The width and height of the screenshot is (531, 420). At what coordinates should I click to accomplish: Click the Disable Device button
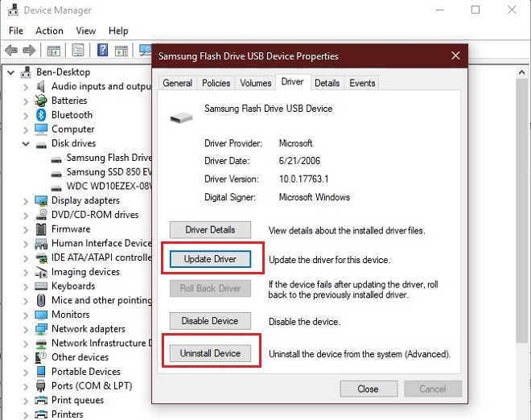point(210,321)
